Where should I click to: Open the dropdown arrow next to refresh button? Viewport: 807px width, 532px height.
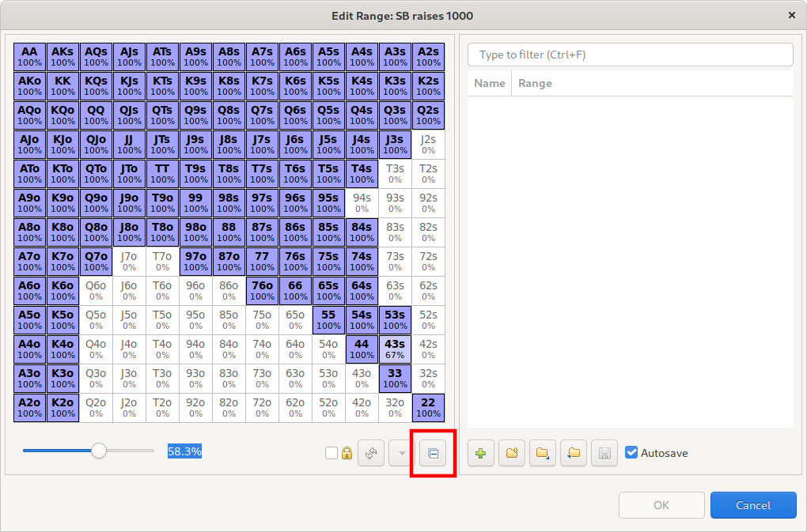coord(402,453)
